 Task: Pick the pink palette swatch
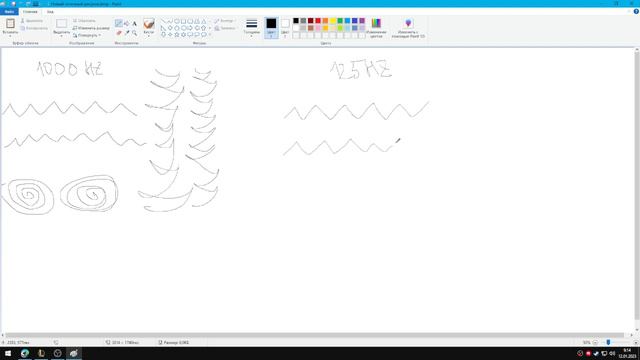point(318,28)
